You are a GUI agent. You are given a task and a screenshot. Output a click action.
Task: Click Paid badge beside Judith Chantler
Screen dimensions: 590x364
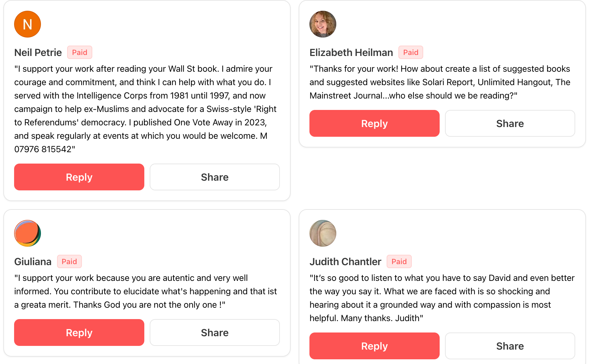click(399, 261)
